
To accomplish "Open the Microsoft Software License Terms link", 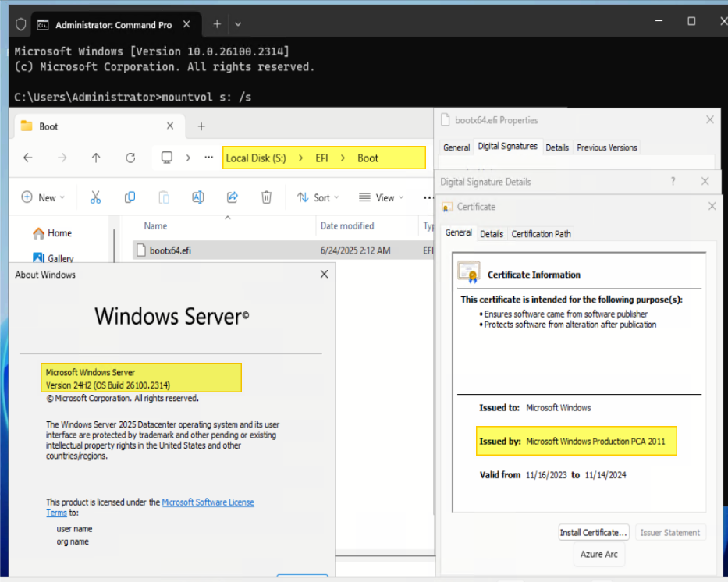I will point(208,502).
